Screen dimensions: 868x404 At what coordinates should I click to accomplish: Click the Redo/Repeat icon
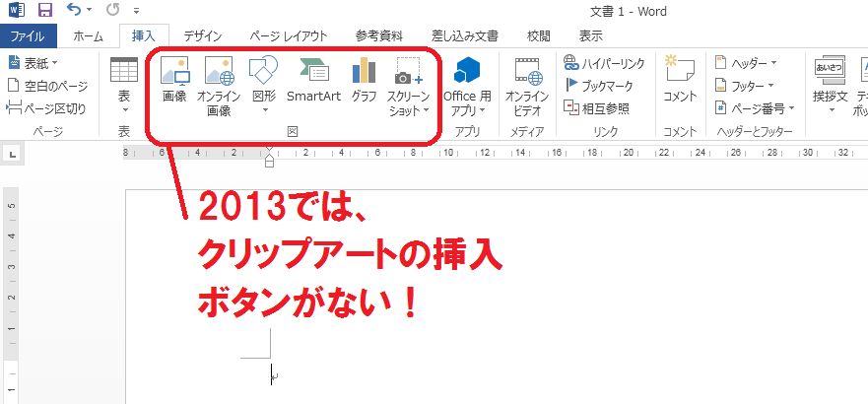113,10
